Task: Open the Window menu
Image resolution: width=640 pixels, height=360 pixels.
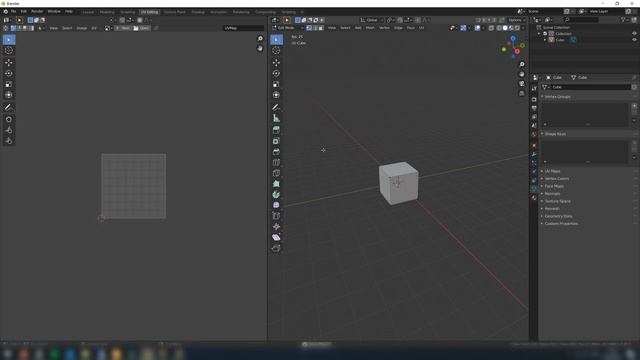Action: pyautogui.click(x=54, y=11)
